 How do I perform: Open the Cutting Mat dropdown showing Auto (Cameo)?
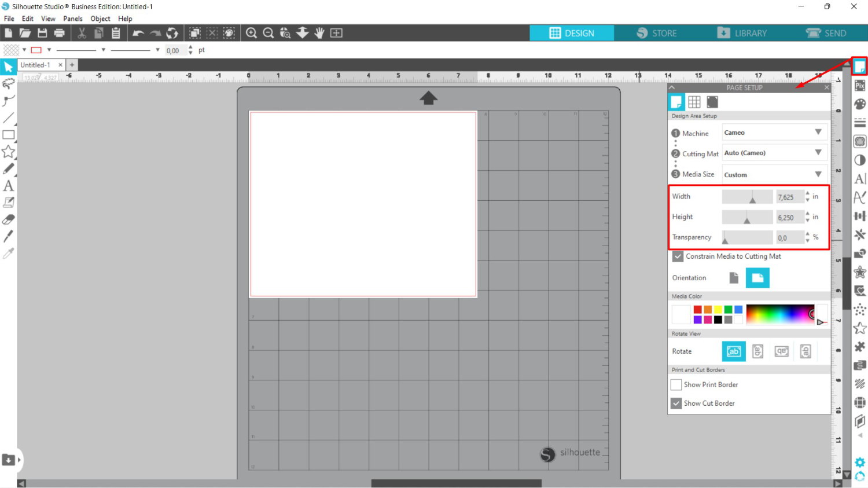pyautogui.click(x=774, y=153)
